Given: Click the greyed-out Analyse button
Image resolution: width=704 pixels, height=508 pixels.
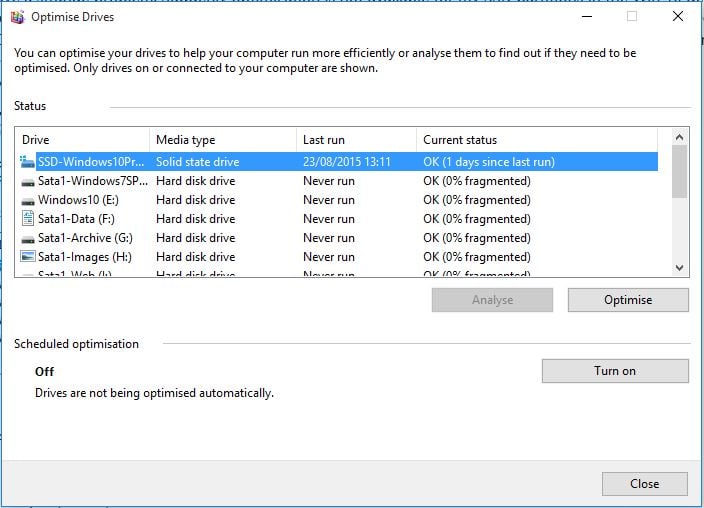Looking at the screenshot, I should tap(492, 300).
